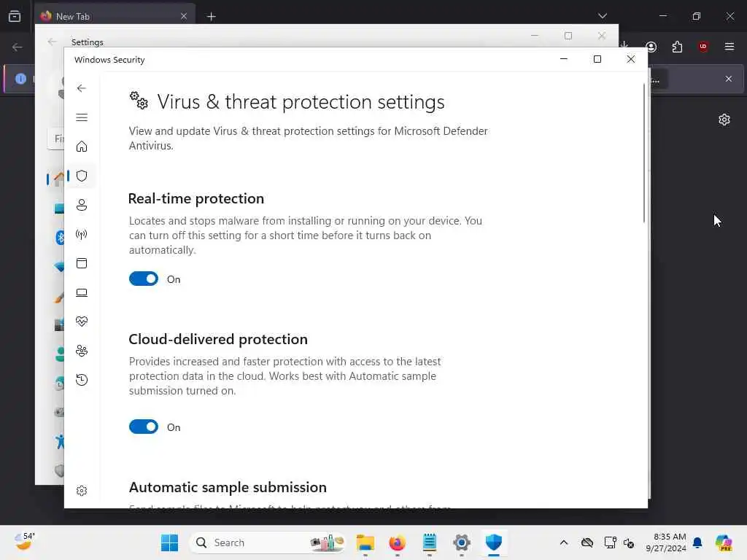Open Windows Security settings gear icon
Viewport: 747px width, 560px height.
(x=82, y=491)
